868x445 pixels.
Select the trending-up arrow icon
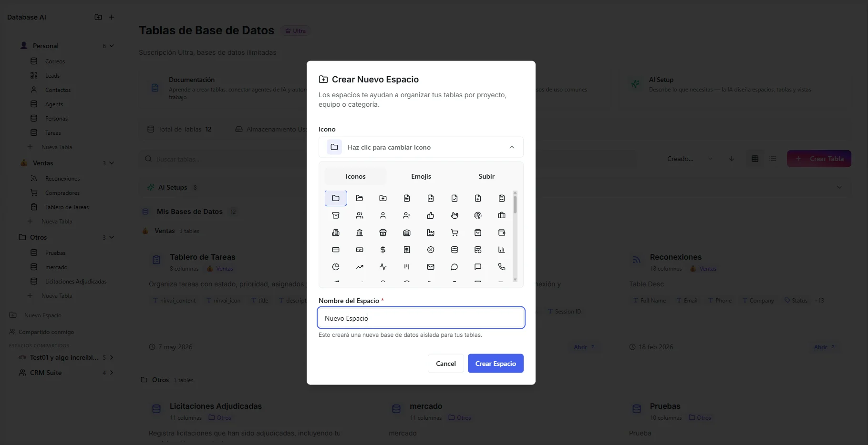point(360,267)
